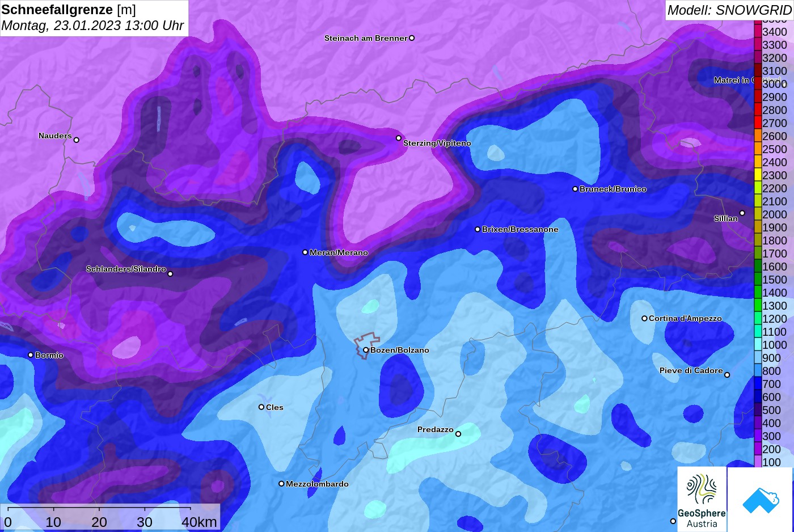
Task: Pick the 500 m legend color swatch
Action: 758,410
